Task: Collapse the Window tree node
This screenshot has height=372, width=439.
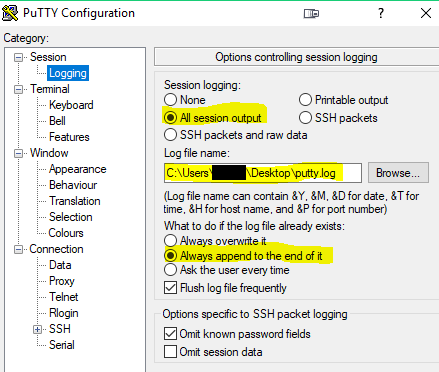Action: point(18,153)
